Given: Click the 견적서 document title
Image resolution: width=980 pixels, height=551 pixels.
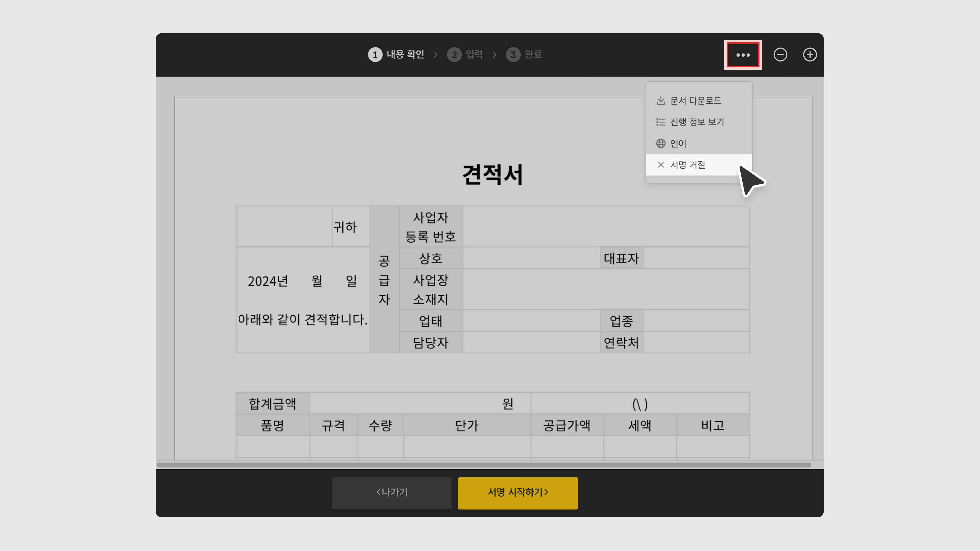Looking at the screenshot, I should [x=492, y=175].
